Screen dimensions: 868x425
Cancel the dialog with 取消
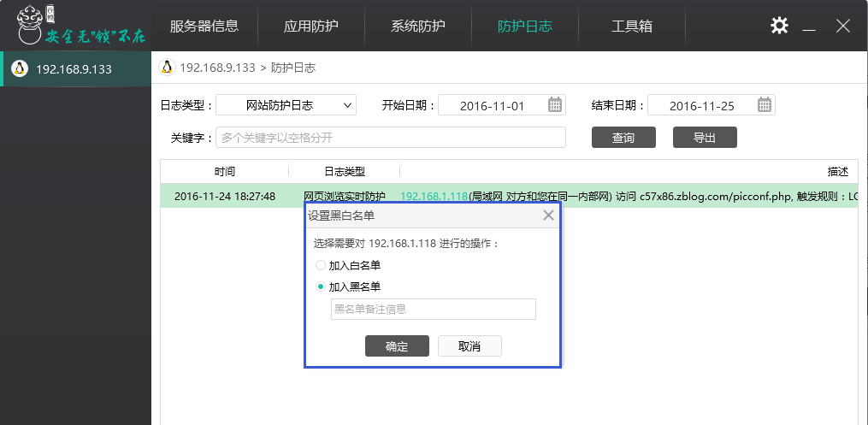(x=469, y=345)
